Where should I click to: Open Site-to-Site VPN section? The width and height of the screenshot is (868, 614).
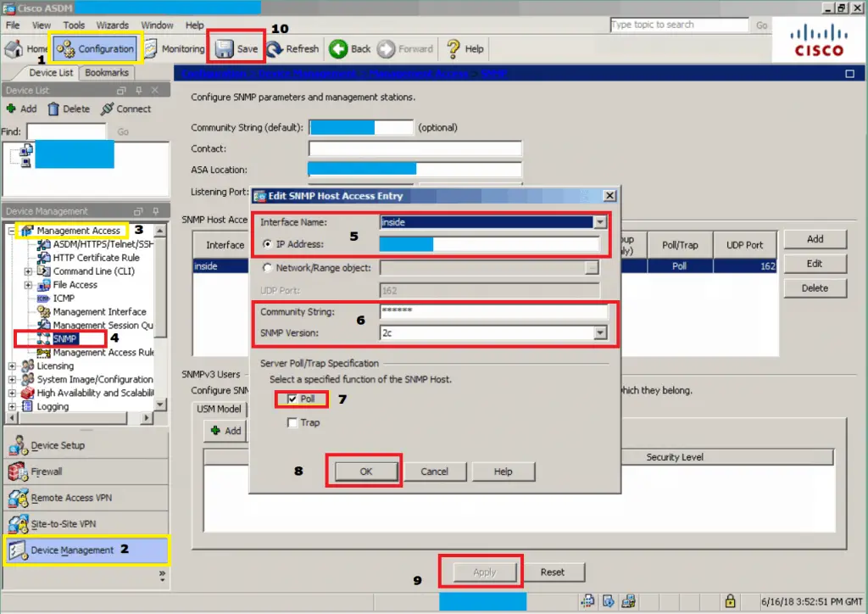click(86, 523)
